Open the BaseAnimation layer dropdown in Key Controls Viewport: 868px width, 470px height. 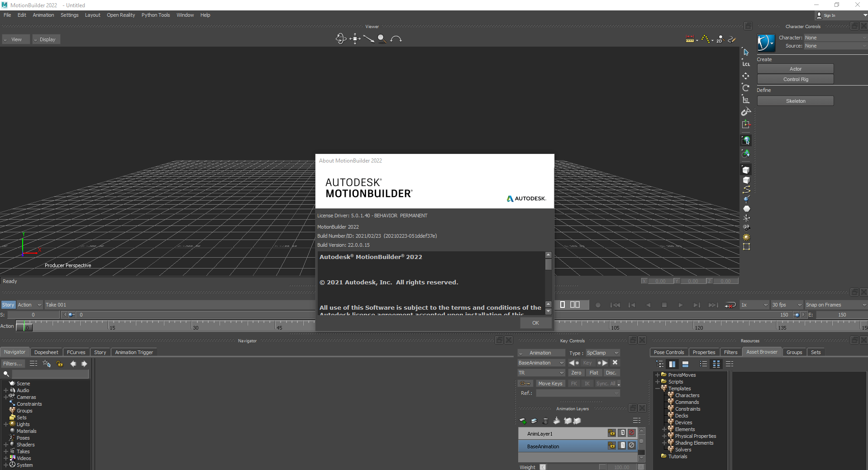541,363
